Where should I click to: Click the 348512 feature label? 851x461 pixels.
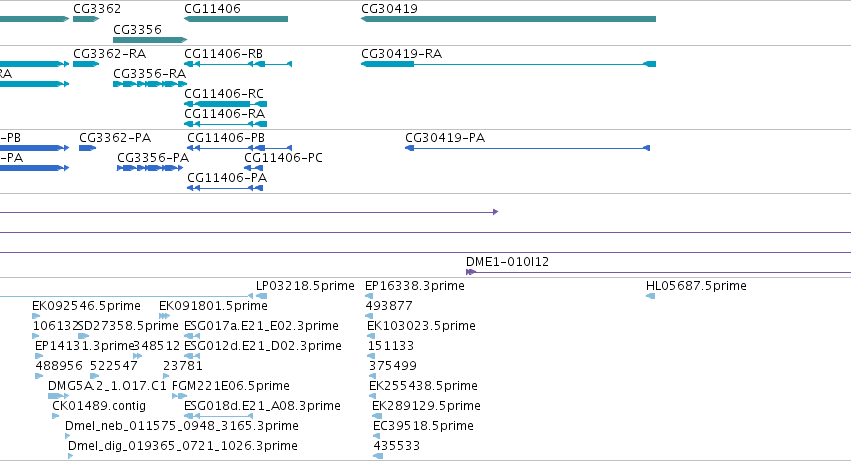pyautogui.click(x=157, y=346)
